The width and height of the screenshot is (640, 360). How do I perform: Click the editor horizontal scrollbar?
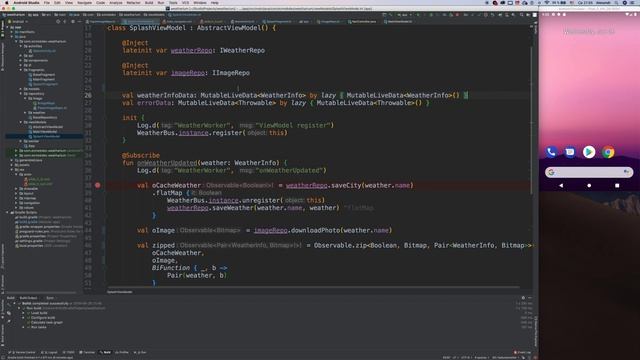coord(312,287)
